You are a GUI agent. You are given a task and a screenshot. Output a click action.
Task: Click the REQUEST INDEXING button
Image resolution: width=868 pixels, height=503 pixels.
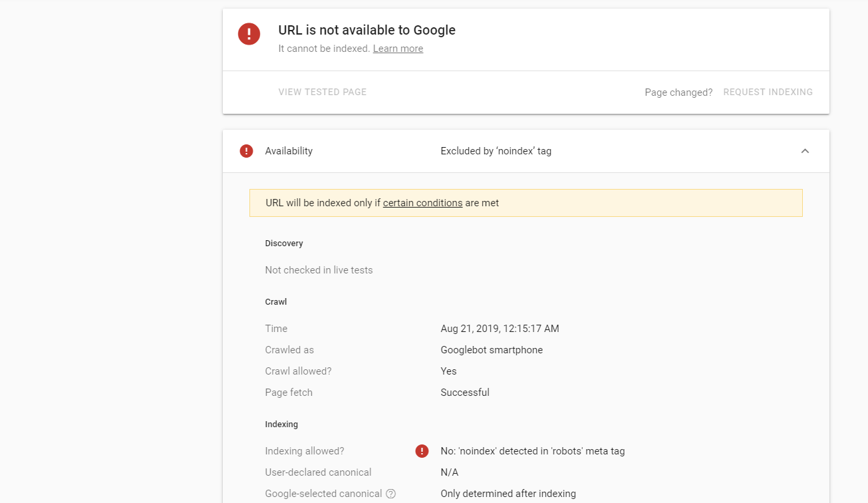pyautogui.click(x=768, y=92)
